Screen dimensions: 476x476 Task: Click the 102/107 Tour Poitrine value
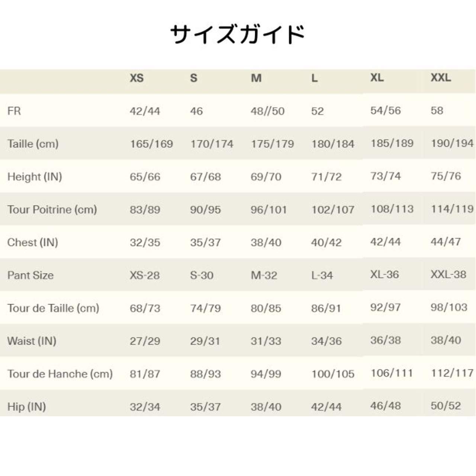333,209
